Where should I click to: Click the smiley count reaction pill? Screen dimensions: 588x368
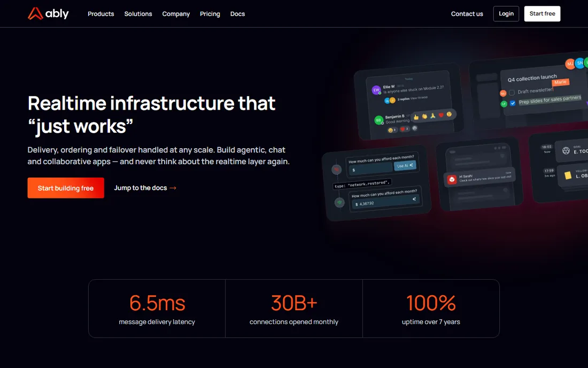click(x=392, y=130)
